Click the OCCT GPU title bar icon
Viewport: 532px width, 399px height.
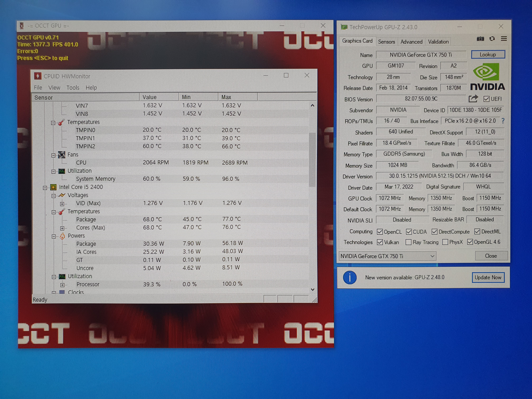tap(22, 26)
